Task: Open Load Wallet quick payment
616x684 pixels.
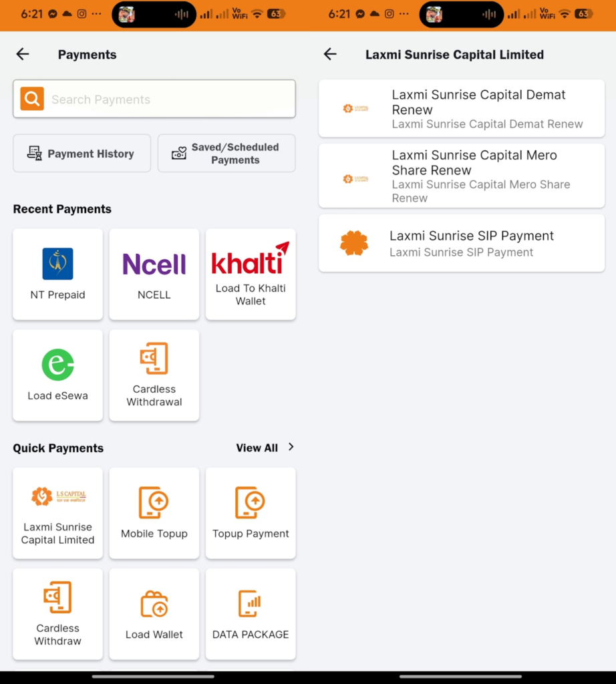Action: pos(154,615)
